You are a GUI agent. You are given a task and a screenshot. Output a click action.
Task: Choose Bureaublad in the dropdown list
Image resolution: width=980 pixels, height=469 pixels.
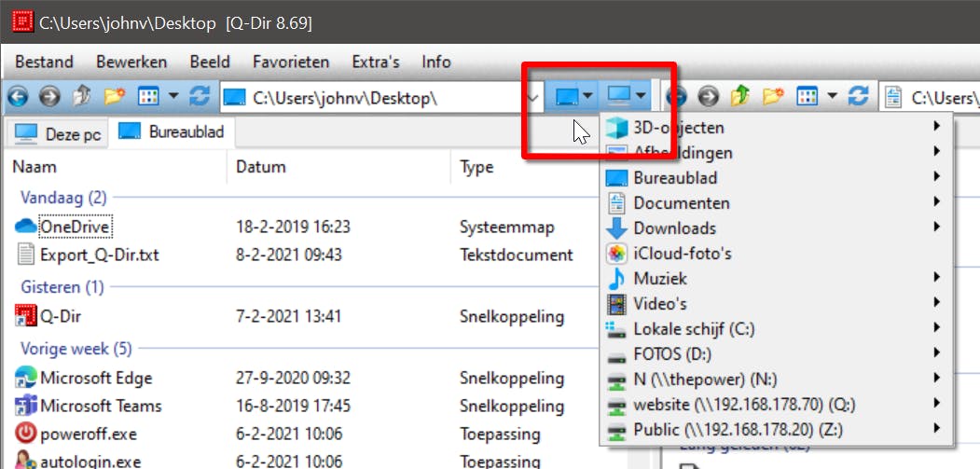[x=776, y=177]
